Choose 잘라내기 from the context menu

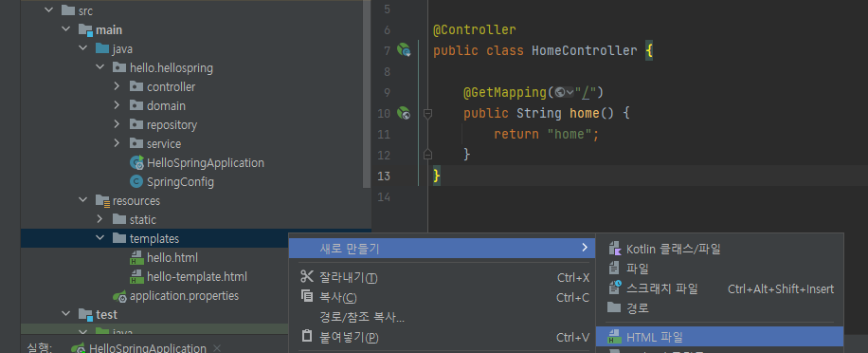(443, 277)
